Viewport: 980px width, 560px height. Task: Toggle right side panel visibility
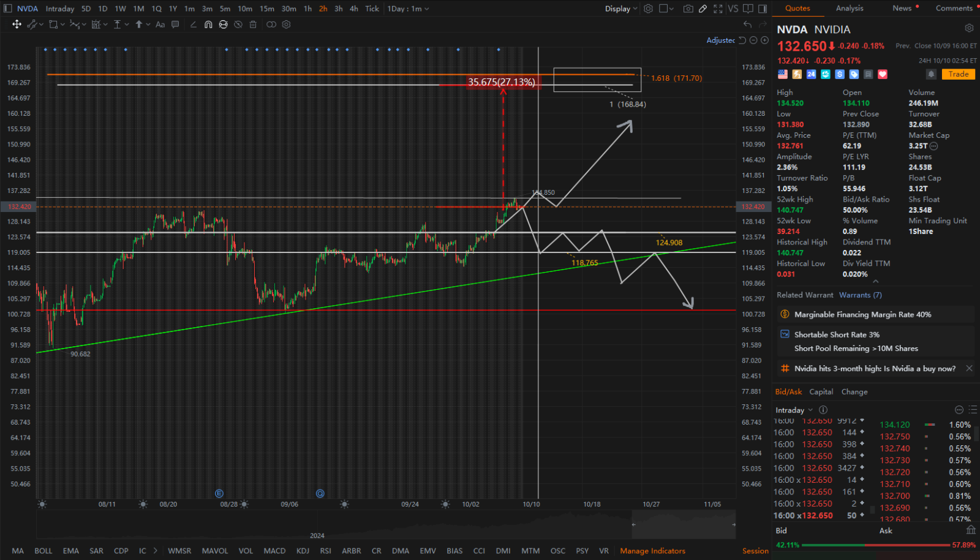763,9
